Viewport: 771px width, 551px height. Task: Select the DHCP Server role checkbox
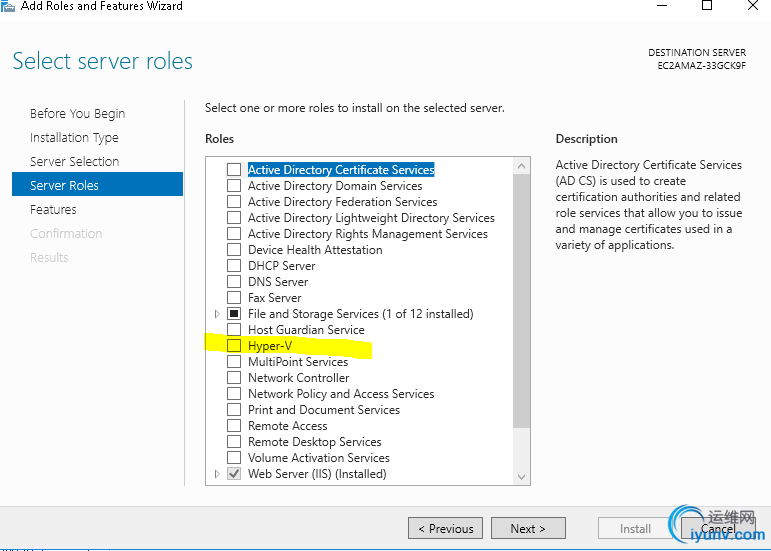[x=234, y=266]
